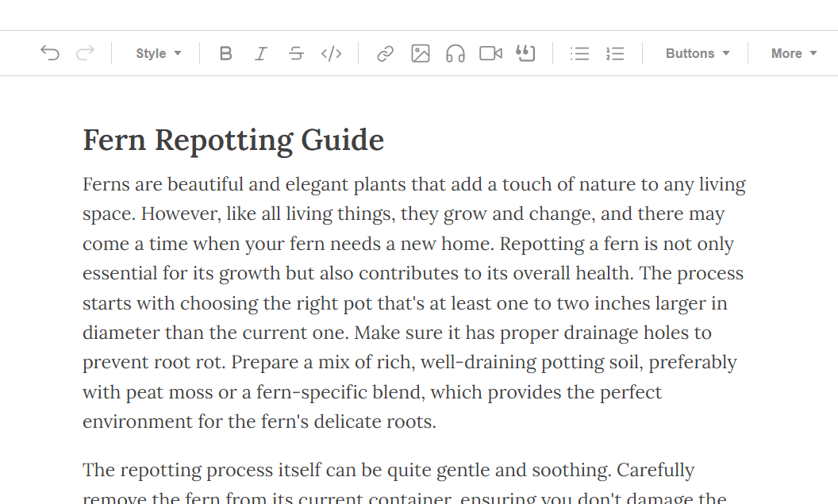This screenshot has width=838, height=504.
Task: Toggle strikethrough formatting
Action: pyautogui.click(x=296, y=53)
